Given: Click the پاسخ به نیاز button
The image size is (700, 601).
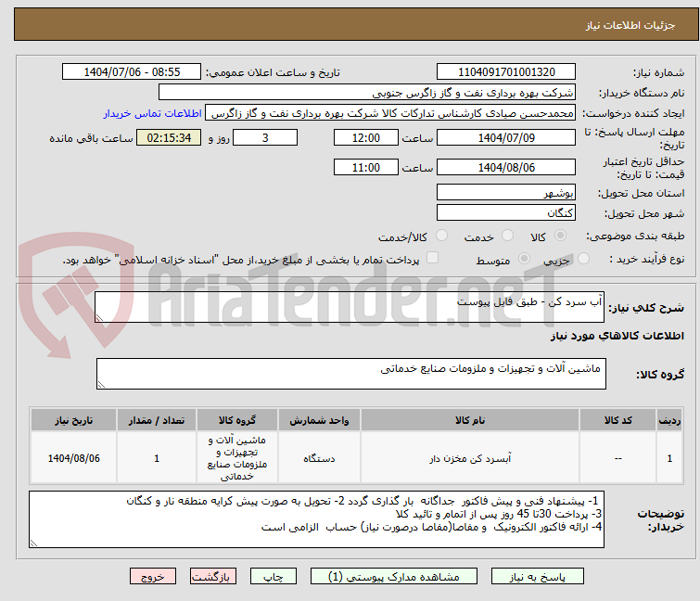Looking at the screenshot, I should tap(538, 577).
